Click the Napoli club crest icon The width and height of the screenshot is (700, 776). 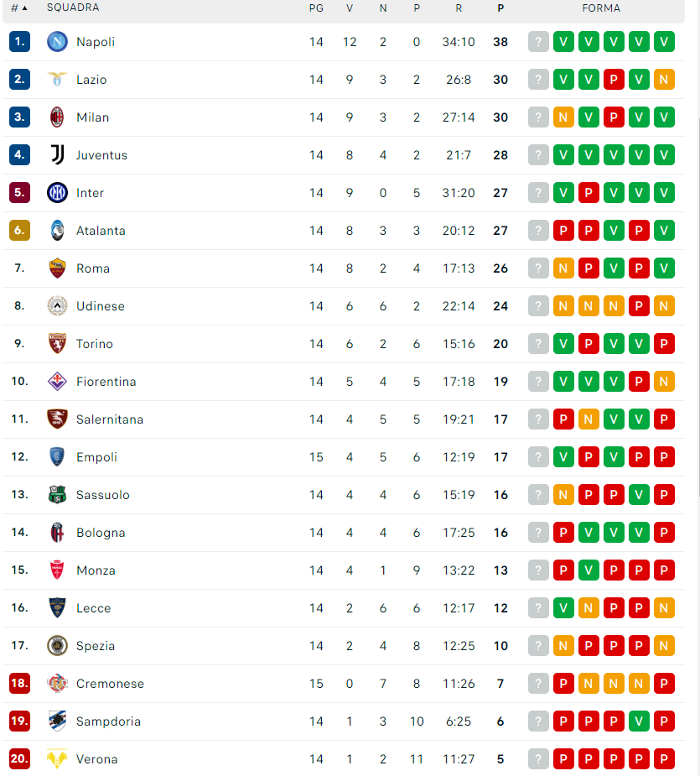[57, 42]
